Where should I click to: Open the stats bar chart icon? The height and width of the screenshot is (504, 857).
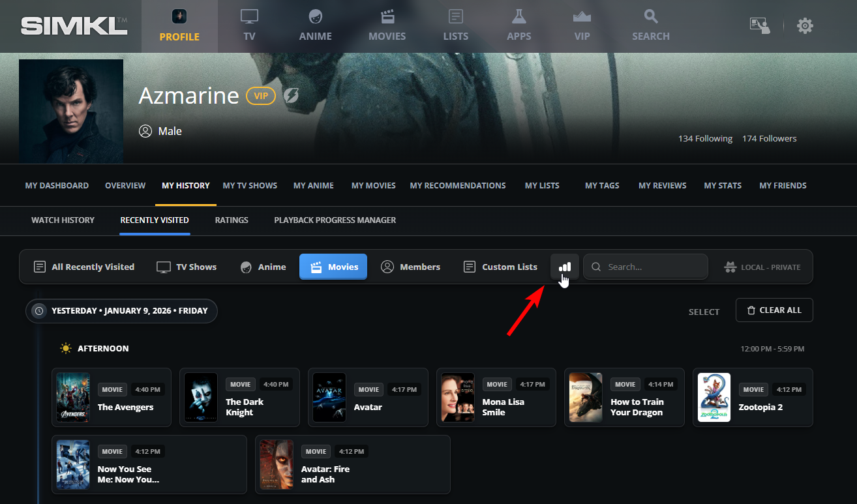pyautogui.click(x=565, y=267)
